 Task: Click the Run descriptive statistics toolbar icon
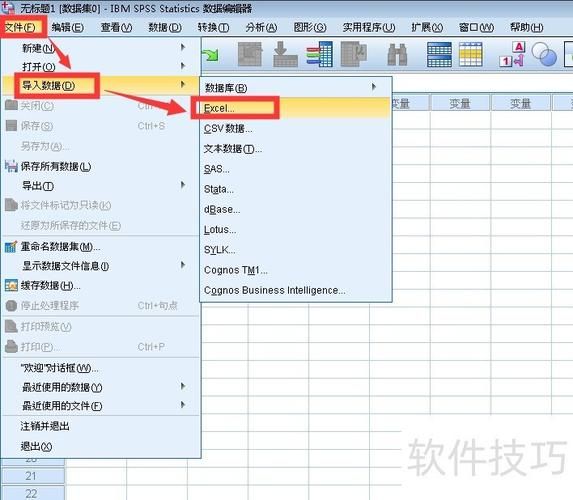click(353, 54)
